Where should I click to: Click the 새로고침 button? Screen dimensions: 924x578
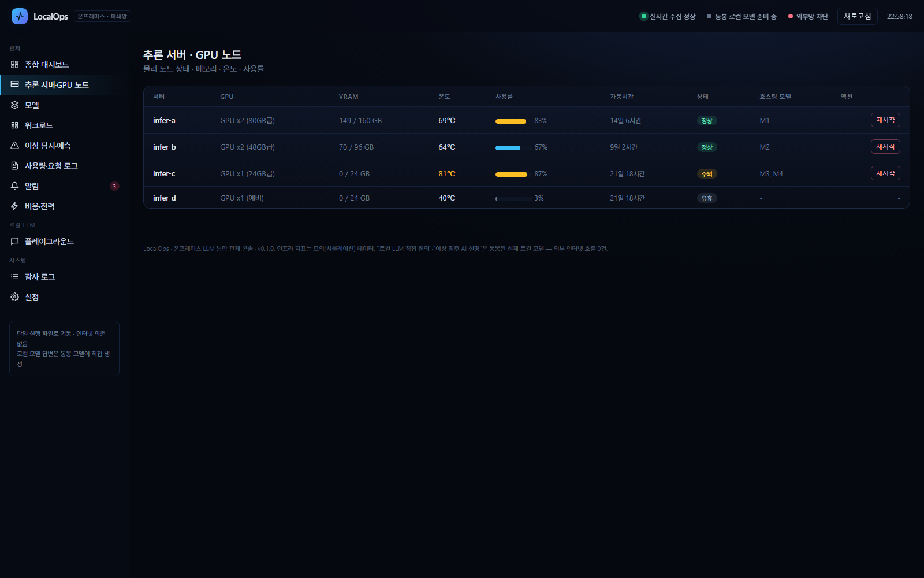858,16
